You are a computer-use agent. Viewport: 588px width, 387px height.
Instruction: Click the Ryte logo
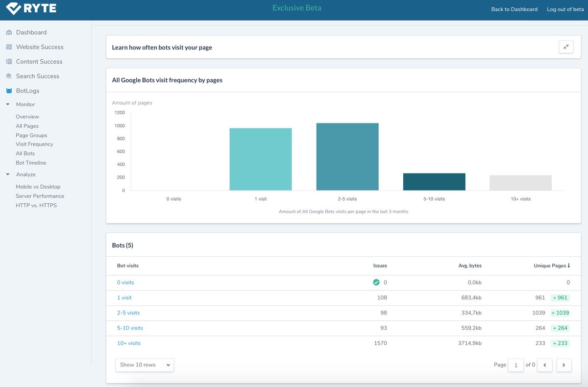click(x=31, y=8)
